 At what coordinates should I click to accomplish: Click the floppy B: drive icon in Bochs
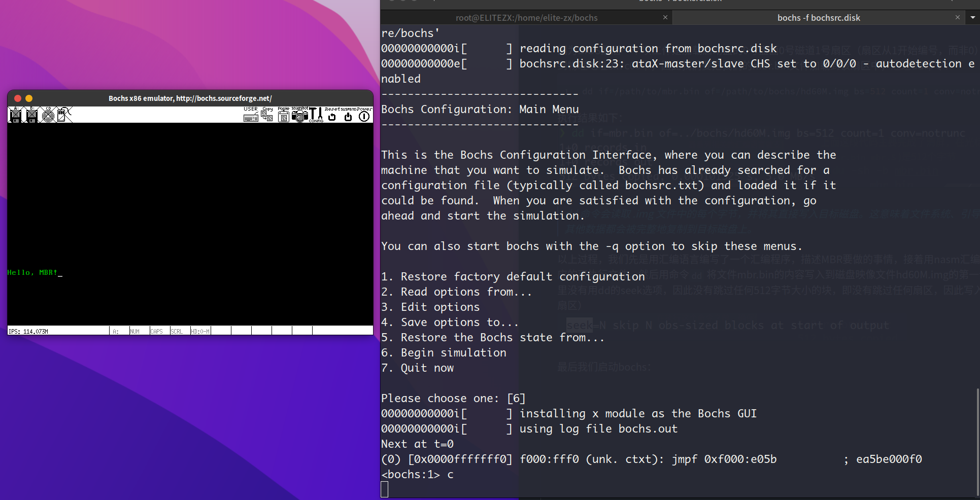click(32, 115)
